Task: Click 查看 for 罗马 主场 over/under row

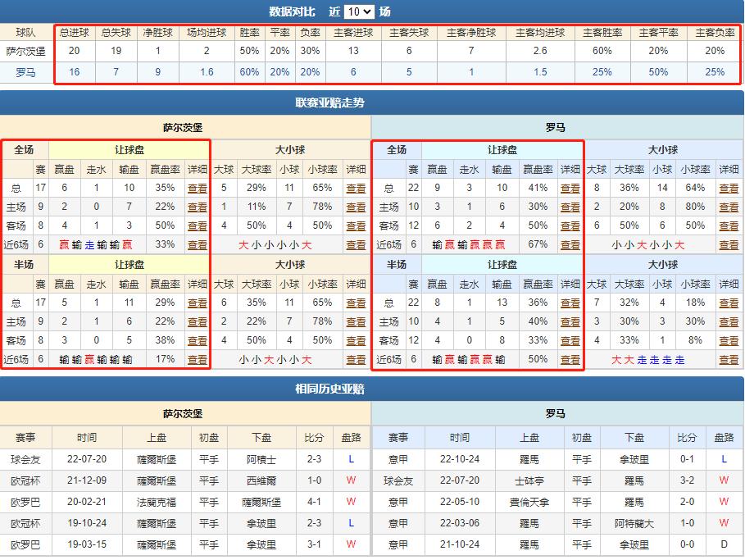Action: click(728, 207)
